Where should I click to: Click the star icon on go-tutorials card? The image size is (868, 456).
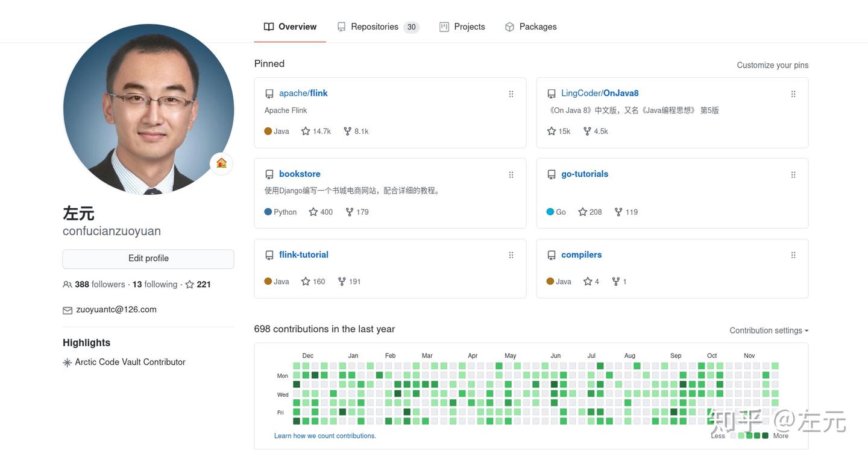coord(583,212)
